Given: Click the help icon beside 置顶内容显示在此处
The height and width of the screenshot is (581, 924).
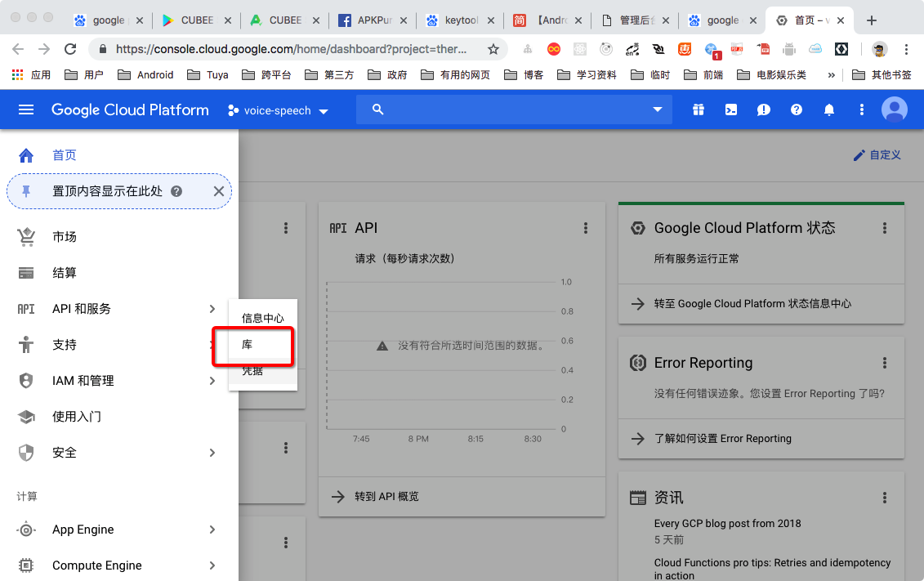Looking at the screenshot, I should click(x=176, y=191).
